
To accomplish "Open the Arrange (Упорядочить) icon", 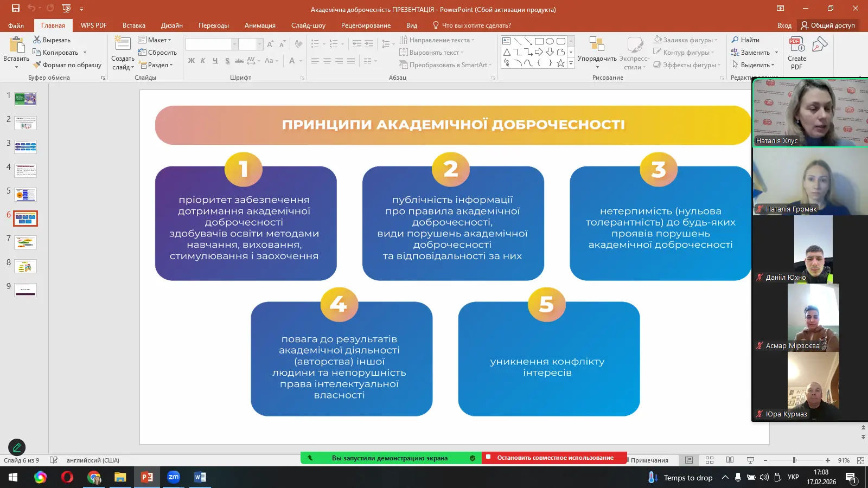I will click(x=597, y=44).
